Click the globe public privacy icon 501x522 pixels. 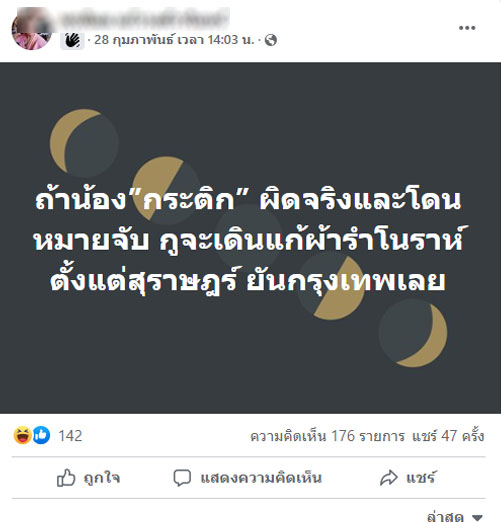click(271, 40)
